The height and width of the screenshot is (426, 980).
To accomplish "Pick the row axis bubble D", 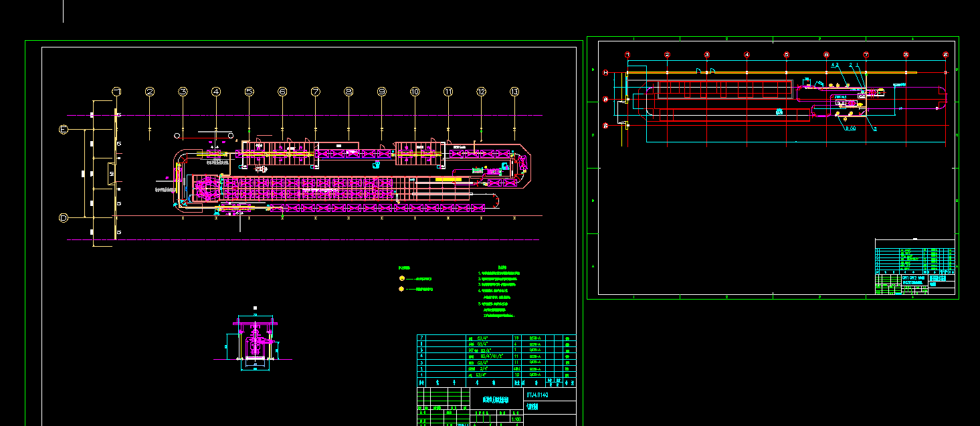I will click(64, 217).
